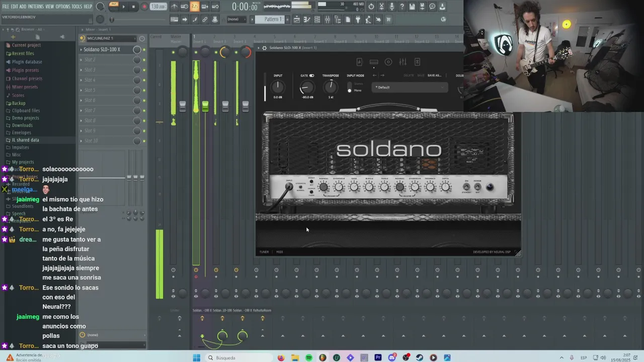Toggle the Soldano SLO-100 X slot enable light
Screen dimensions: 644x362
(144, 49)
